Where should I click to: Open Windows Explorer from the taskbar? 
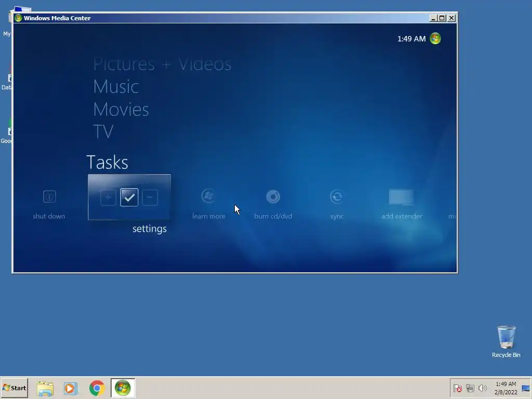45,388
